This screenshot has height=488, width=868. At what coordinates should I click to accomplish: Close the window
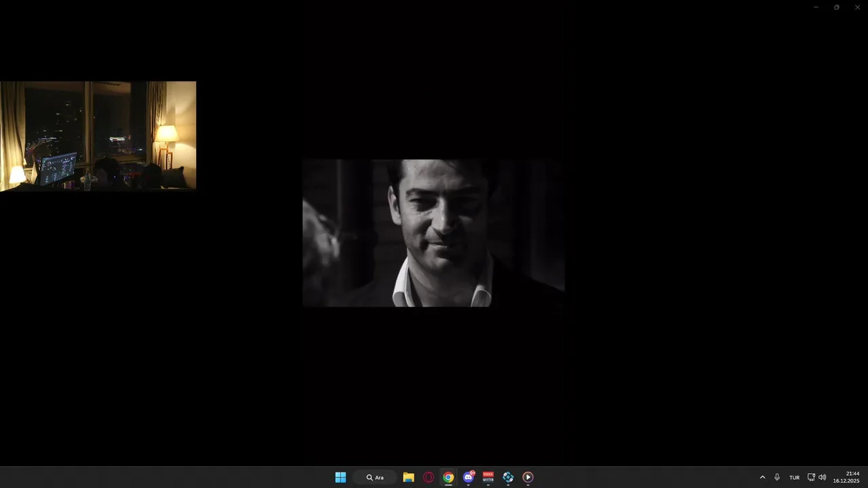(x=857, y=7)
